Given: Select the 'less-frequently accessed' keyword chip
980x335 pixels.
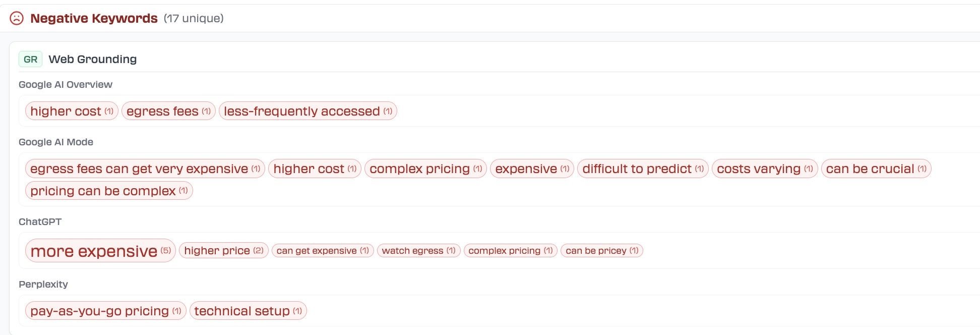Looking at the screenshot, I should pyautogui.click(x=308, y=111).
